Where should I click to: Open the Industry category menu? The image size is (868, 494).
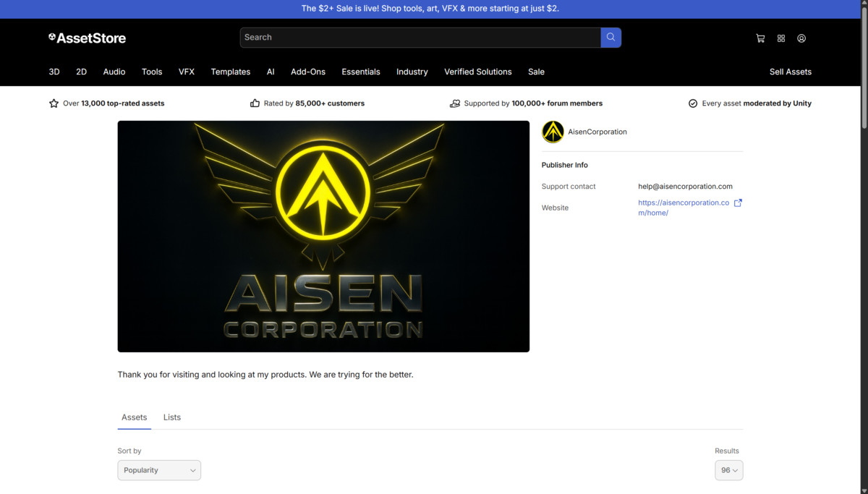point(412,72)
